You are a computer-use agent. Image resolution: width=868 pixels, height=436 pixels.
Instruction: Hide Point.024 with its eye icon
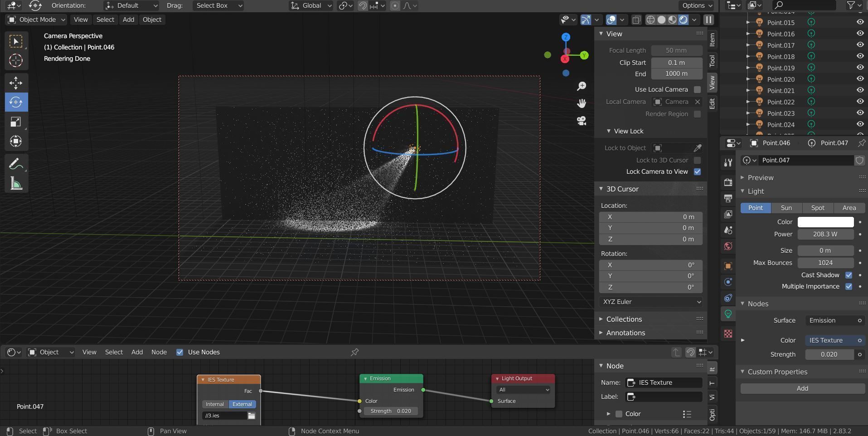click(860, 124)
